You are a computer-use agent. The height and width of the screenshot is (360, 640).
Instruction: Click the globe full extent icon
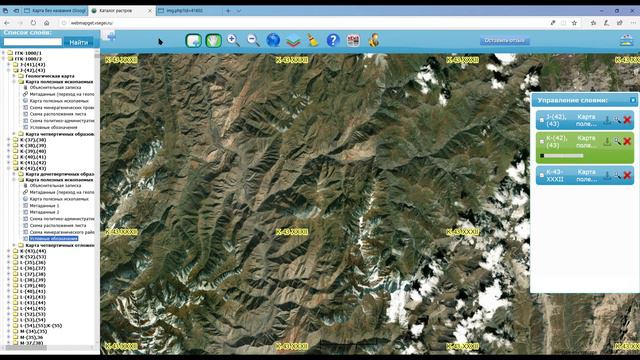point(273,40)
